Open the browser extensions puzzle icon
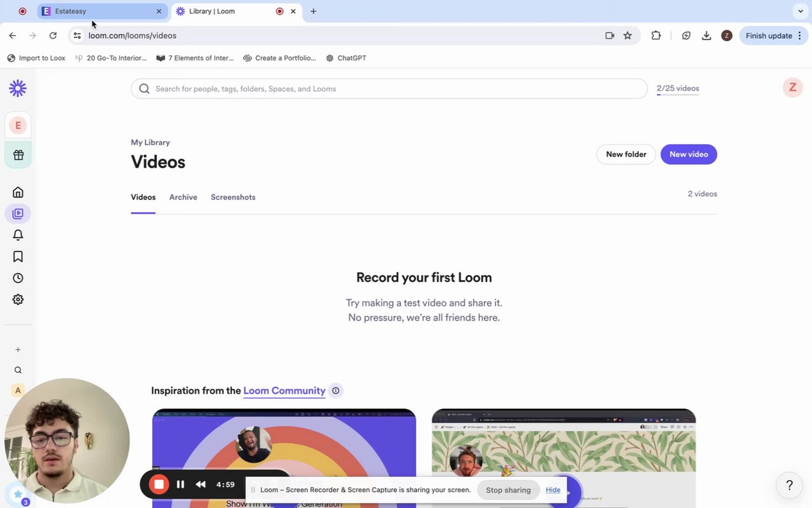The width and height of the screenshot is (812, 508). [656, 36]
